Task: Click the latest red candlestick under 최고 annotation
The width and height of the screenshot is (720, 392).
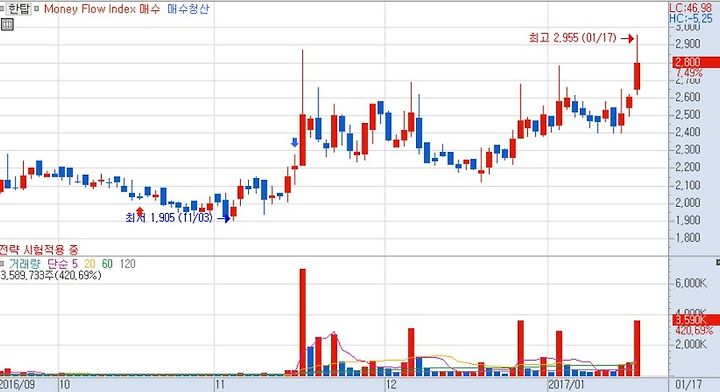Action: [637, 76]
